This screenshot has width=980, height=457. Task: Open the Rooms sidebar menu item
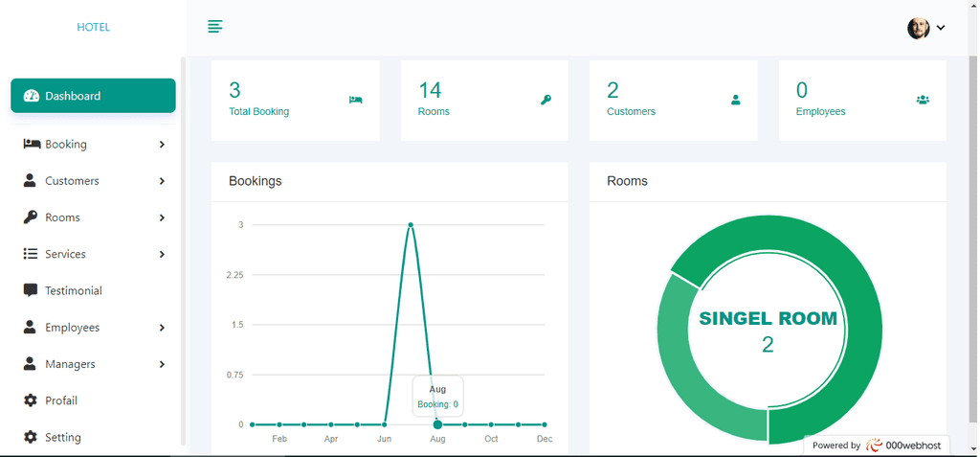93,217
